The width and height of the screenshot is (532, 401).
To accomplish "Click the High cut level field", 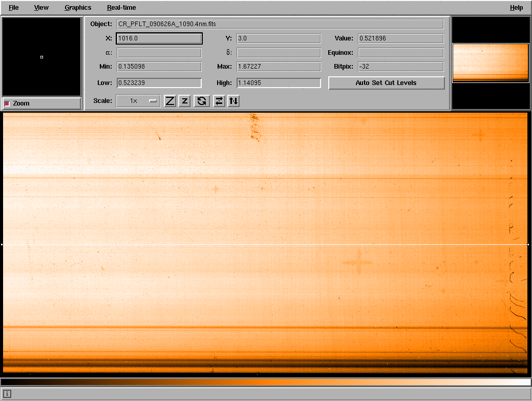I will (279, 83).
